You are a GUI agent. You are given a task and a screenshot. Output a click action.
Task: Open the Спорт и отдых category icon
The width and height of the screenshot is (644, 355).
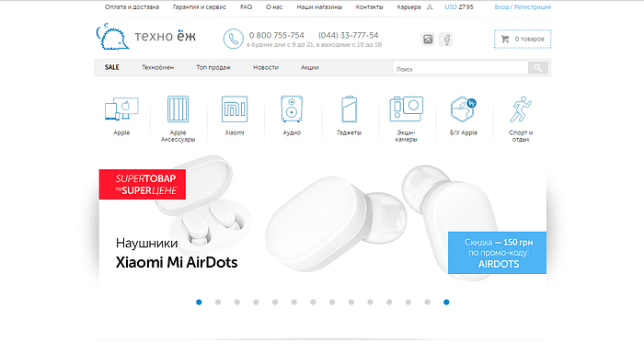click(x=521, y=109)
